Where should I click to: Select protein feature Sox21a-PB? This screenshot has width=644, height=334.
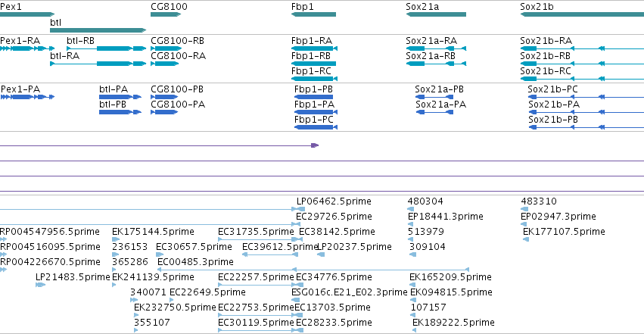point(434,97)
